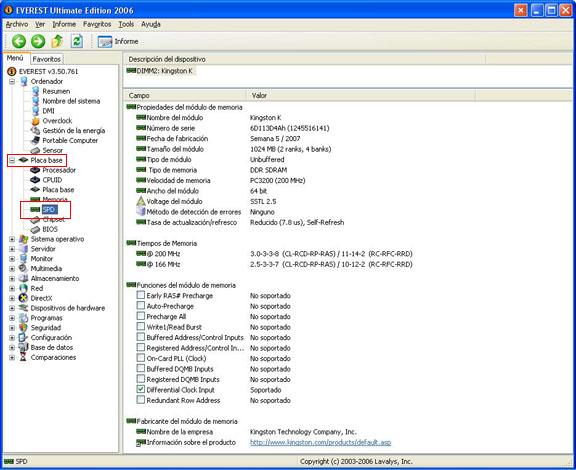Select the Red network category
Image resolution: width=576 pixels, height=470 pixels.
[x=37, y=288]
